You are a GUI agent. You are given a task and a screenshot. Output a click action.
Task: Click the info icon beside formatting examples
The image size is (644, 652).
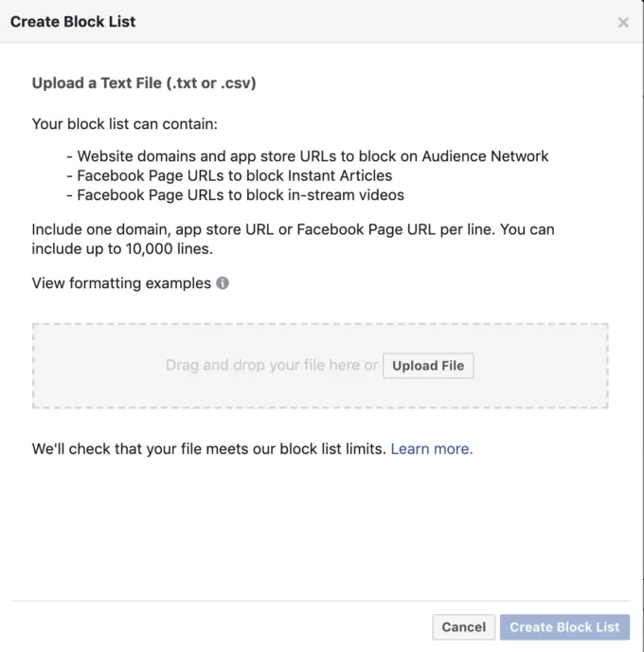[223, 283]
